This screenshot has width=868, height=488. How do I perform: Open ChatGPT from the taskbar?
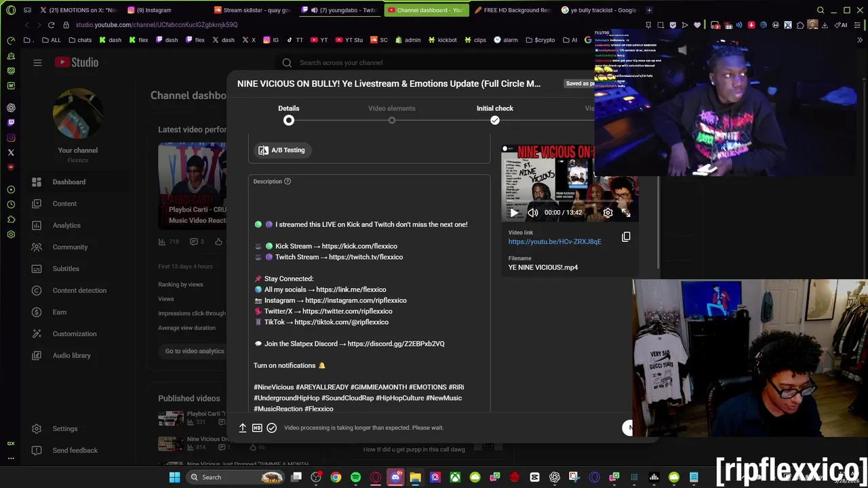coord(555,477)
